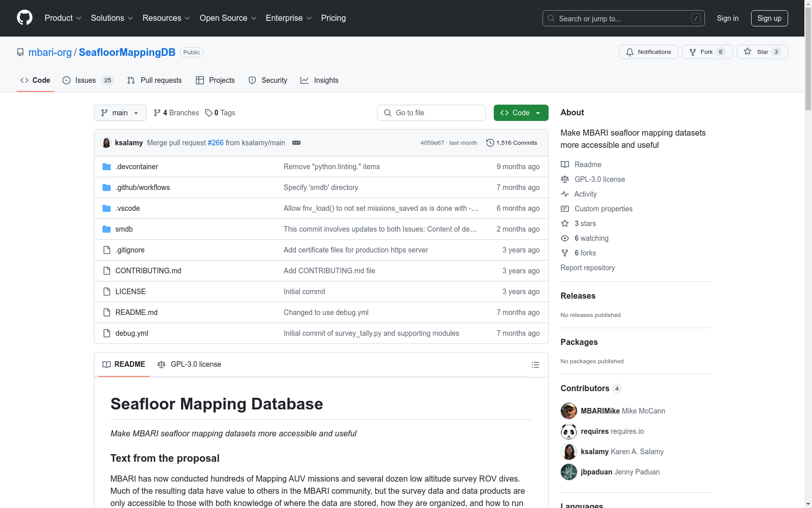The height and width of the screenshot is (508, 812).
Task: Open pull request #266 link
Action: pos(216,143)
